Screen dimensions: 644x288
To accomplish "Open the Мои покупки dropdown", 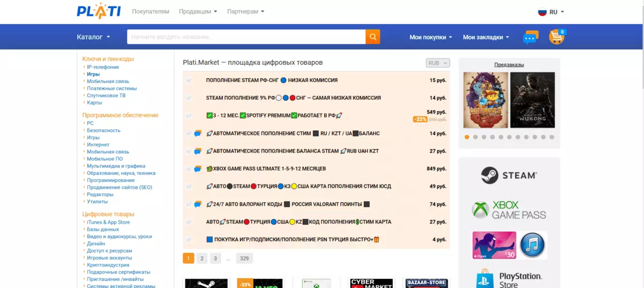I will pyautogui.click(x=430, y=37).
